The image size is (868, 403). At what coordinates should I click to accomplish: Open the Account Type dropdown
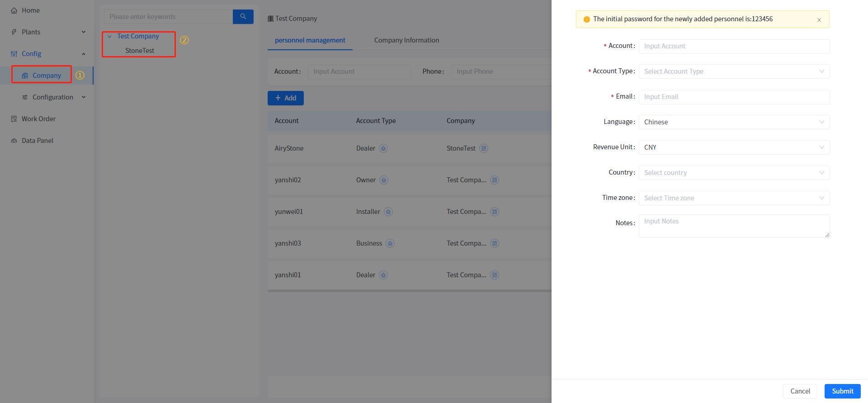tap(733, 71)
